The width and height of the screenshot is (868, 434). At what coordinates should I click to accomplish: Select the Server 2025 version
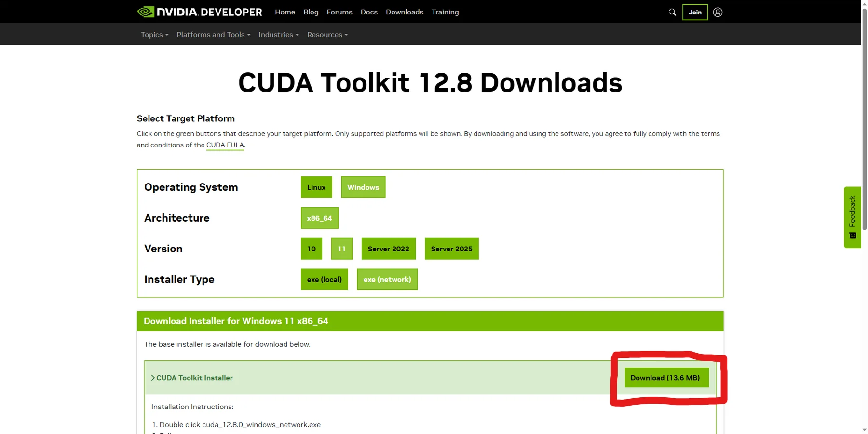[451, 249]
